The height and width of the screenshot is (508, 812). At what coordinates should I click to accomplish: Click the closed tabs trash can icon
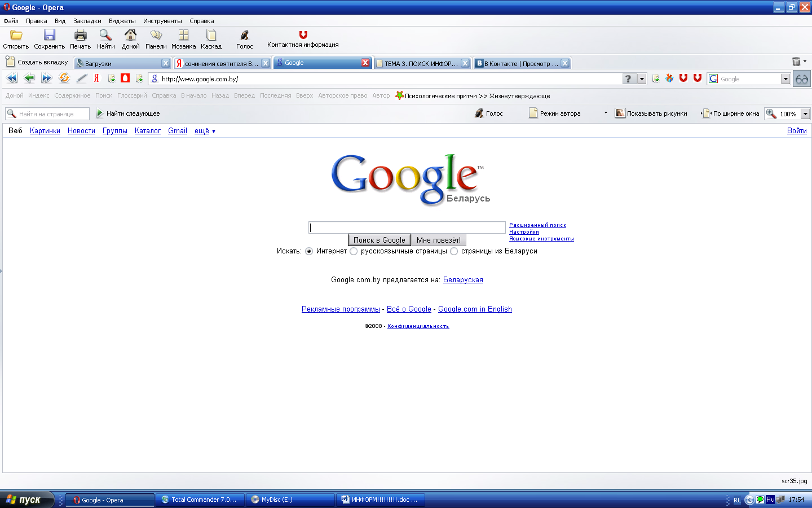coord(796,62)
